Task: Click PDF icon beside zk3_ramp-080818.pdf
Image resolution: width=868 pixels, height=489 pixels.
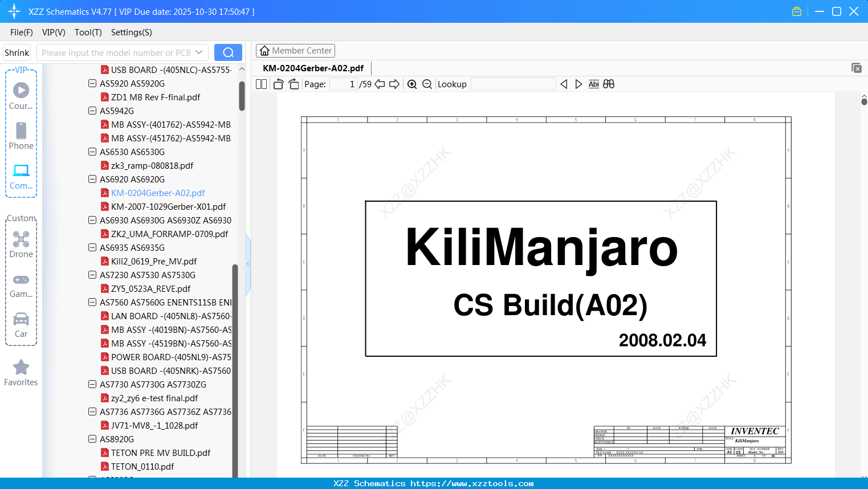Action: [x=105, y=166]
